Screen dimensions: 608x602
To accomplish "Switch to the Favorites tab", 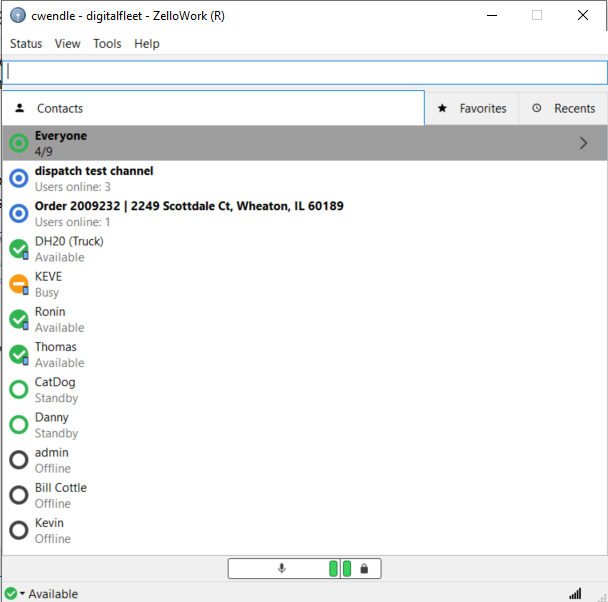I will tap(472, 108).
